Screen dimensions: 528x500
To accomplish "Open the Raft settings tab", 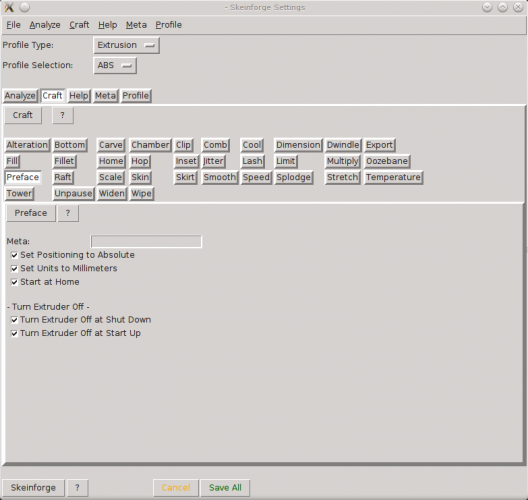I will click(63, 177).
